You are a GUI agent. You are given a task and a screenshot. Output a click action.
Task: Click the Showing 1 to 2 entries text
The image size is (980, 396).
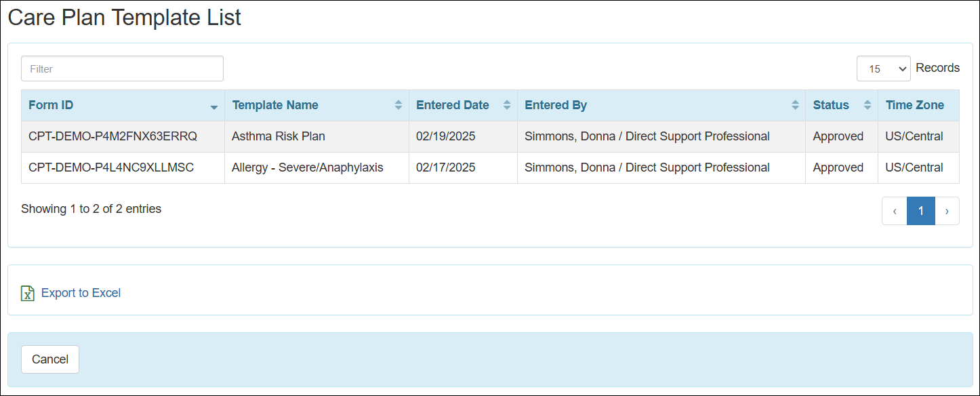[x=91, y=209]
